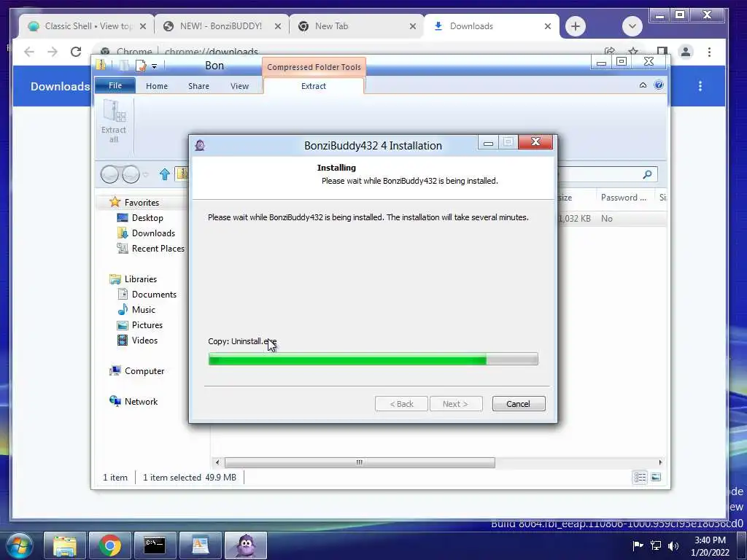This screenshot has height=560, width=747.
Task: Click the network tray icon
Action: pos(656,545)
